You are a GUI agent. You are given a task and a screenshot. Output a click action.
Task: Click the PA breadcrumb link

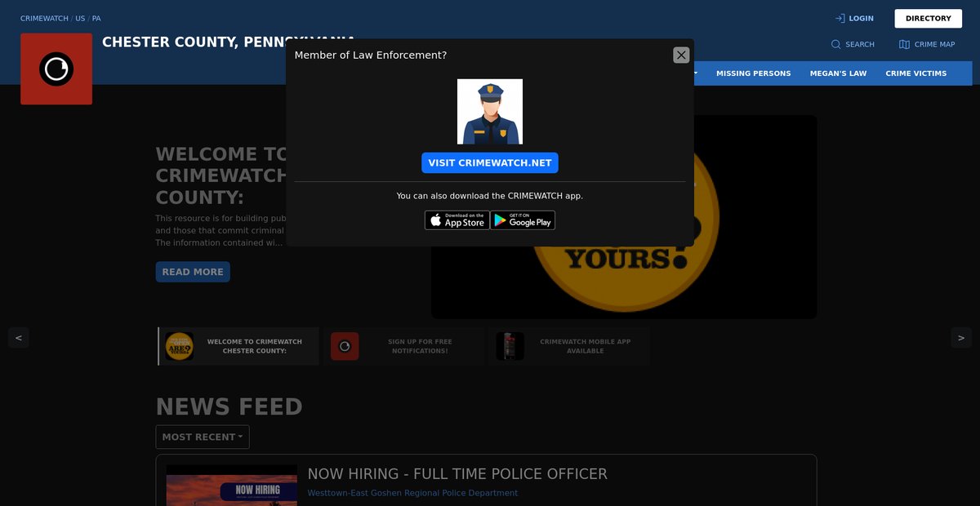(x=96, y=18)
